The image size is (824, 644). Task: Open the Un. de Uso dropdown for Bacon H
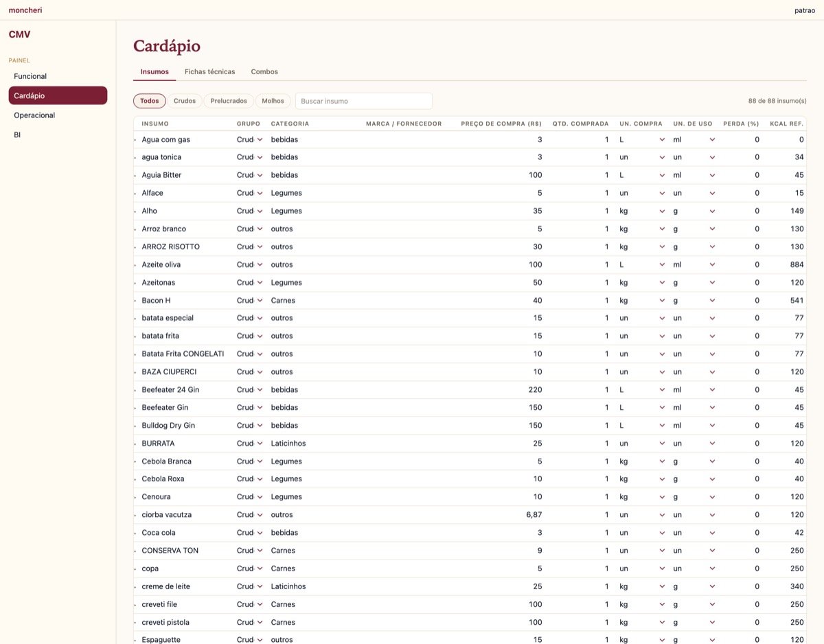click(694, 300)
